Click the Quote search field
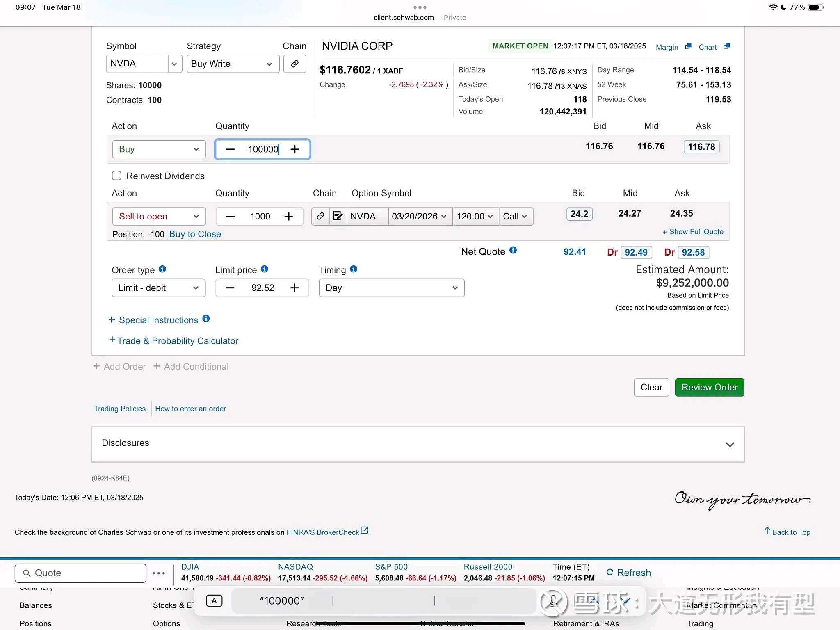 (80, 573)
